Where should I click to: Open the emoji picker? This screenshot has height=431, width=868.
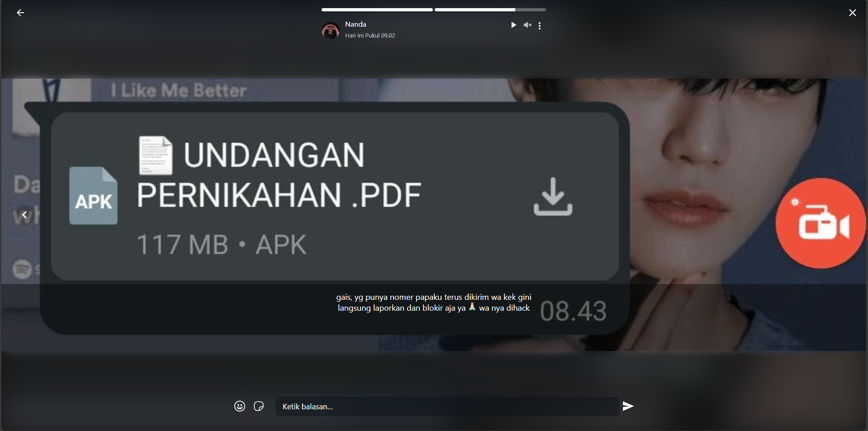(x=239, y=406)
